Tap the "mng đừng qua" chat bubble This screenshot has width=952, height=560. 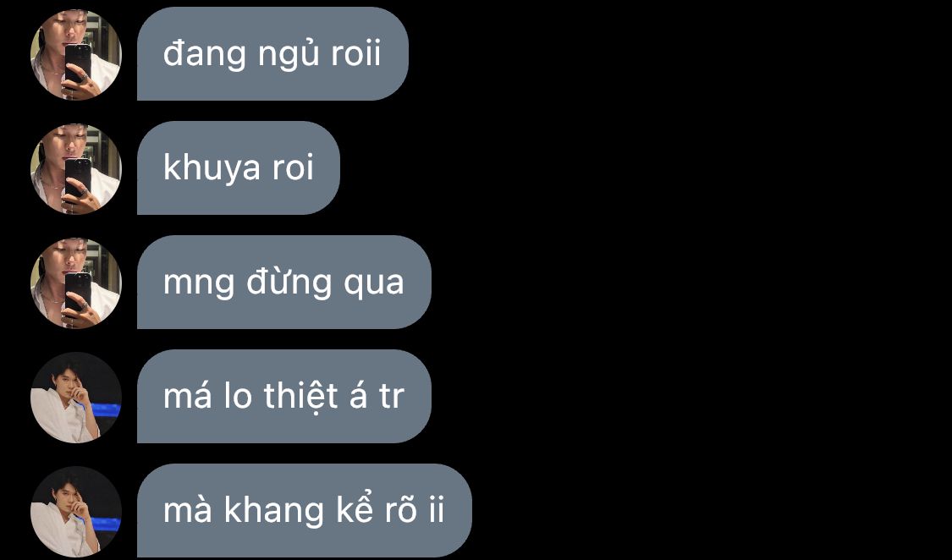pos(284,282)
